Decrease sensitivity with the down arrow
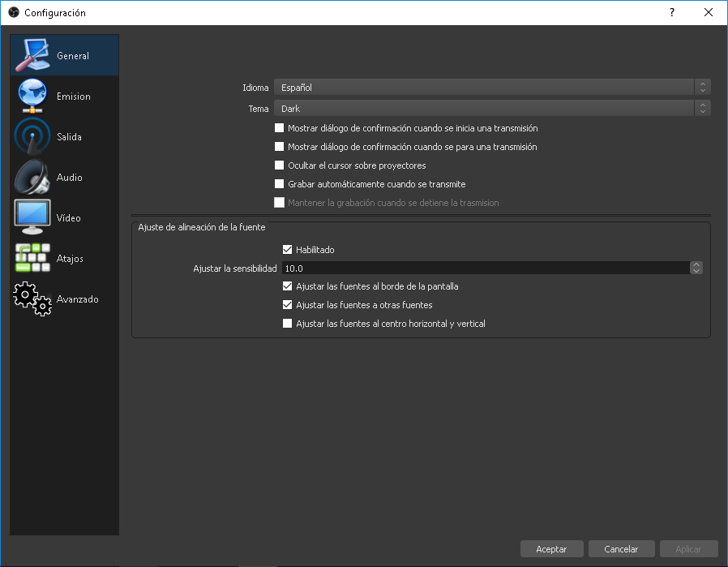 [696, 271]
